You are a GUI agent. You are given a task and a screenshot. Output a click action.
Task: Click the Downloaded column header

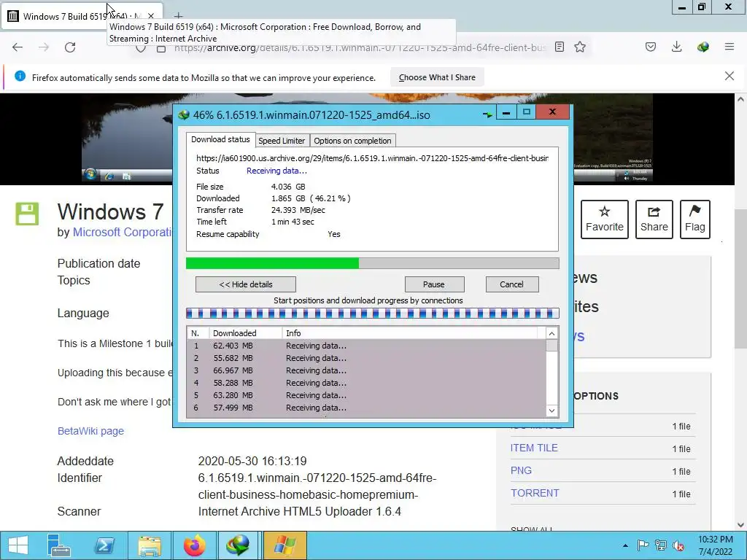245,333
